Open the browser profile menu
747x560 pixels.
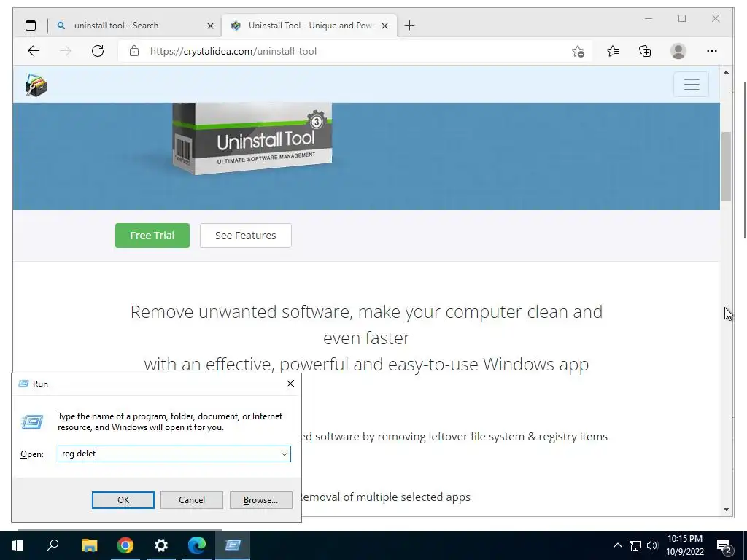click(678, 51)
